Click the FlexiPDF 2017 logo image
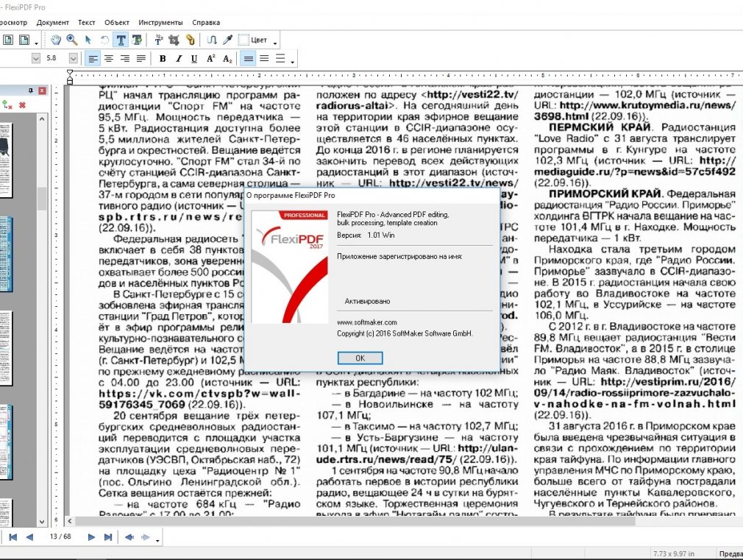743x560 pixels. click(290, 267)
